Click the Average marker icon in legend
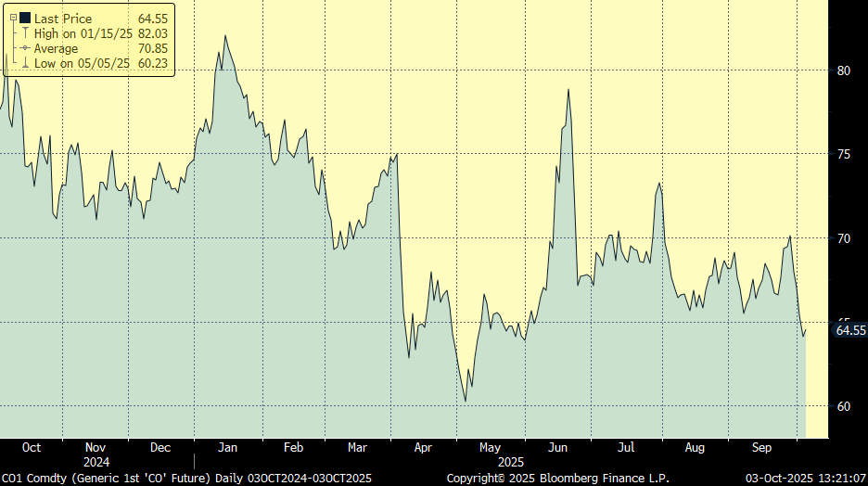This screenshot has height=486, width=868. pyautogui.click(x=26, y=48)
